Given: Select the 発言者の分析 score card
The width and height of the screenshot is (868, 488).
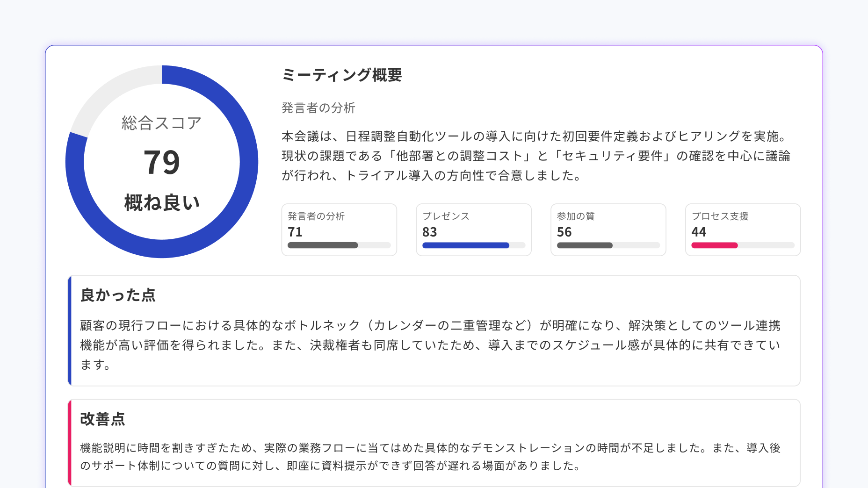Looking at the screenshot, I should (339, 230).
